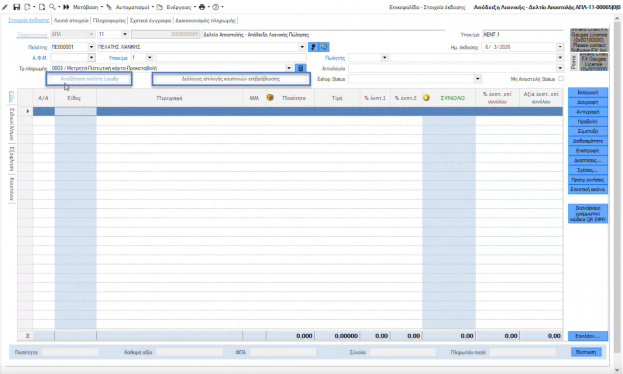Click the Εκτύπωση button
This screenshot has height=374, width=623.
(586, 352)
